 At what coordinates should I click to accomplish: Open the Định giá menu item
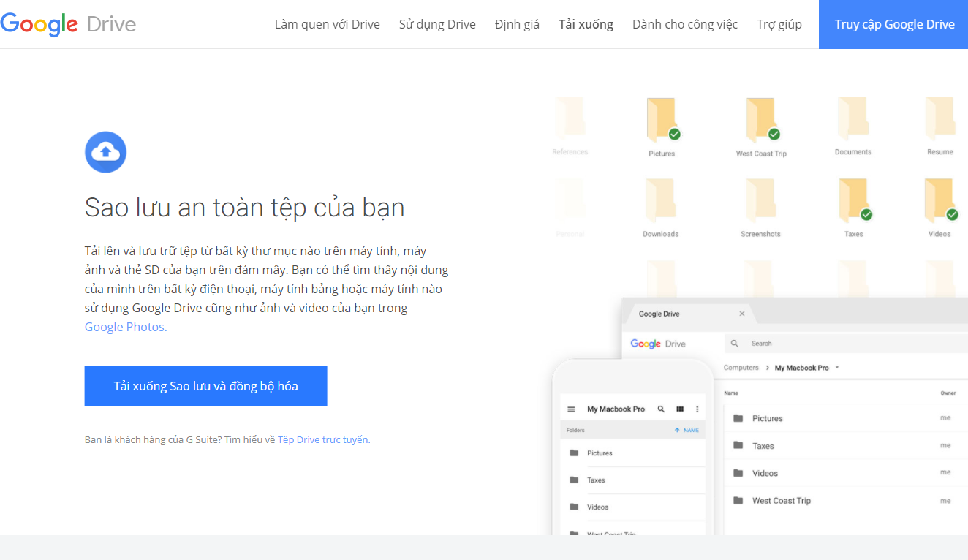coord(517,24)
